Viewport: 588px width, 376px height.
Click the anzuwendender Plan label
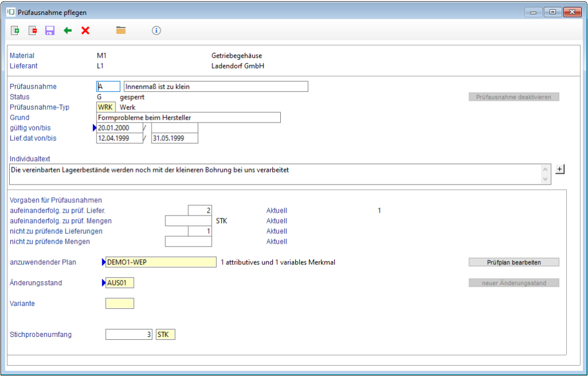[42, 262]
